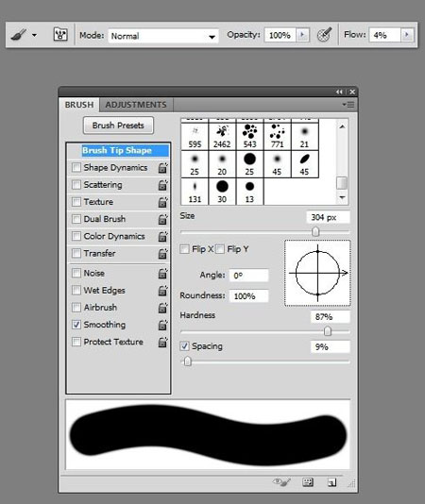Enable the Protect Texture checkbox
This screenshot has height=504, width=425.
tap(76, 342)
